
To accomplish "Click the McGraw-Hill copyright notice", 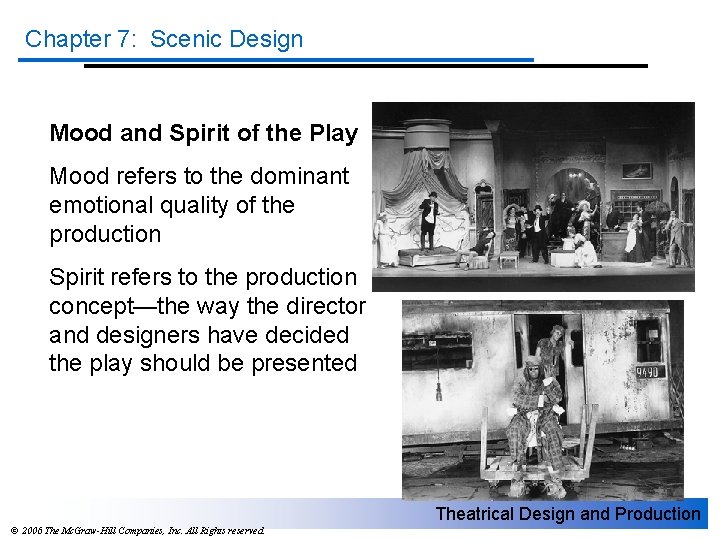I will [137, 531].
